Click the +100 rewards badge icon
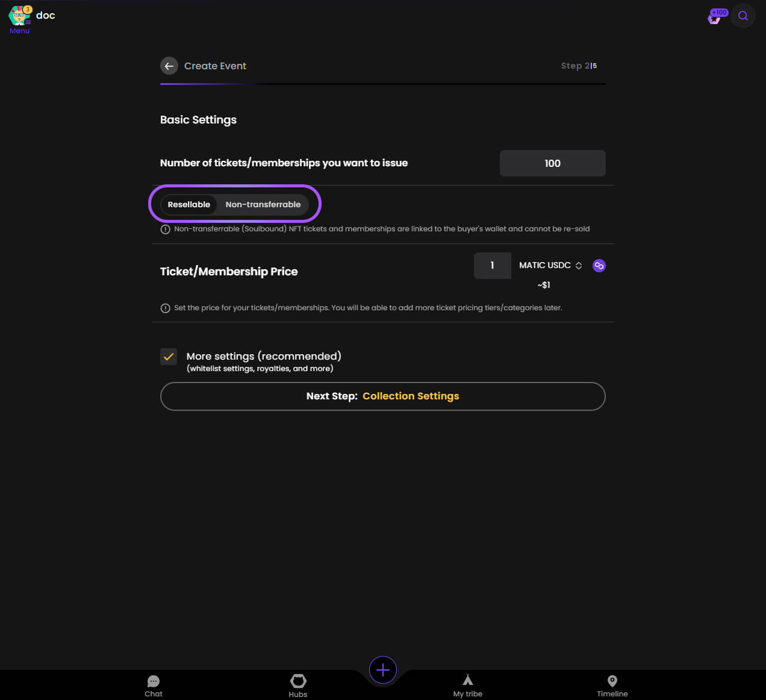 [x=717, y=16]
